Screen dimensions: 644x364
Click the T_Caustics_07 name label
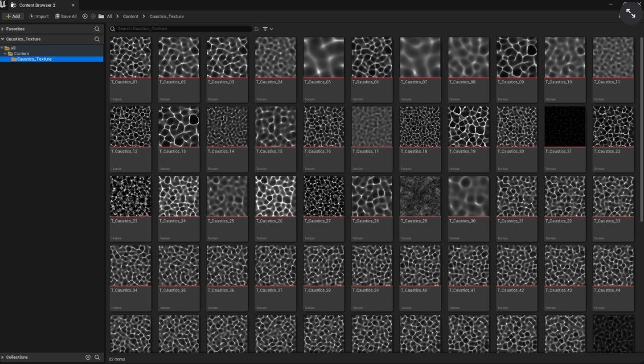414,82
